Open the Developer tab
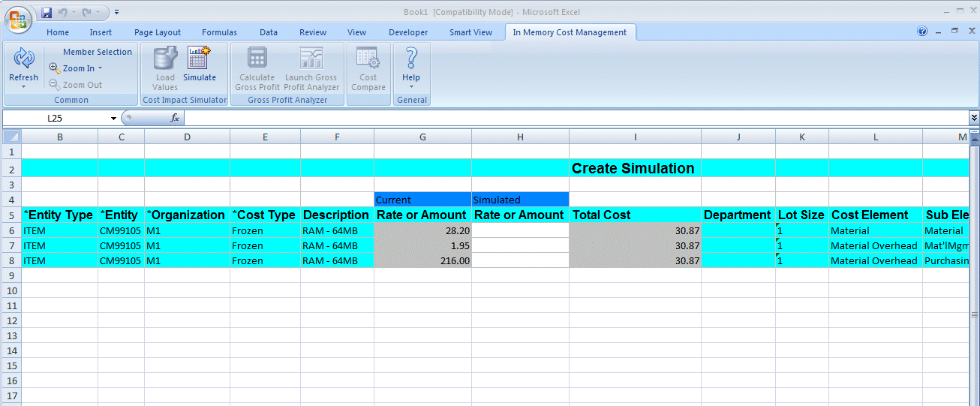The width and height of the screenshot is (980, 406). click(x=408, y=32)
